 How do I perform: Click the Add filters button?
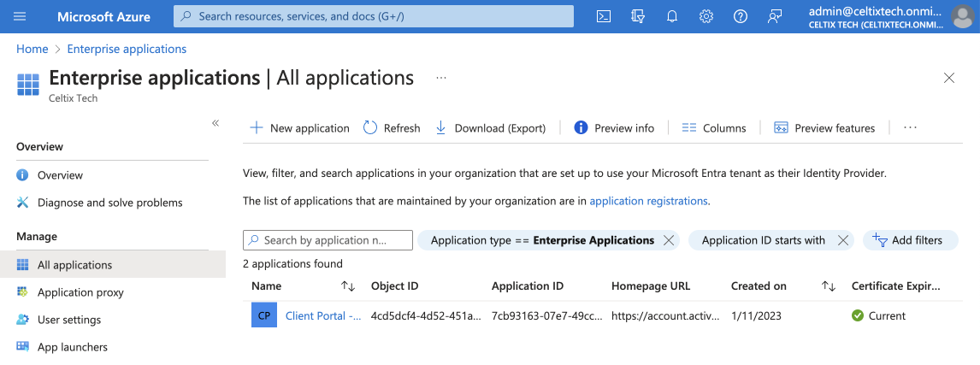pyautogui.click(x=907, y=240)
